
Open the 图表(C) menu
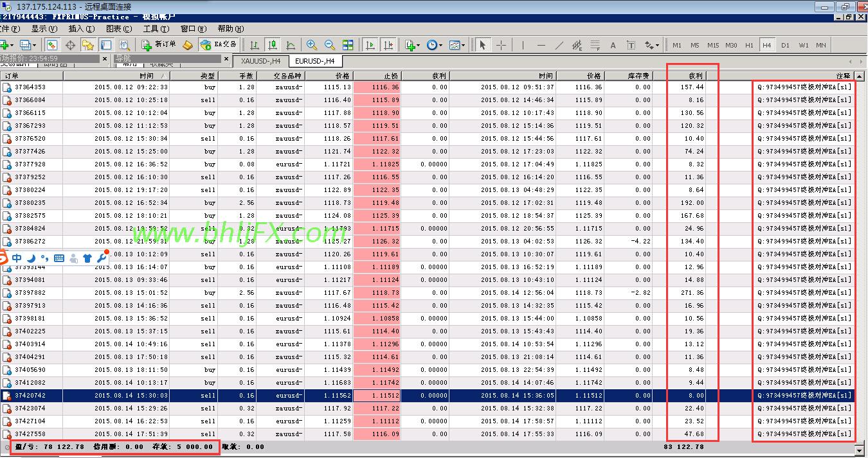click(x=118, y=29)
